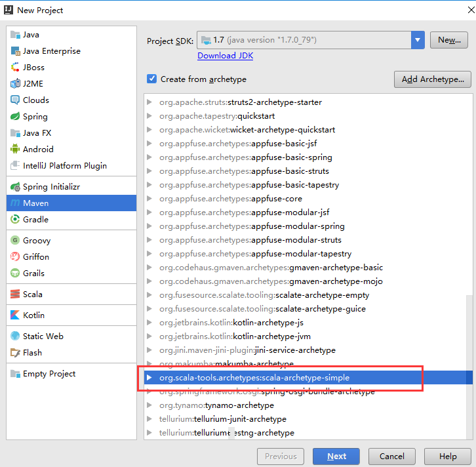Select Spring Initializr project type label
The height and width of the screenshot is (467, 476).
point(51,187)
